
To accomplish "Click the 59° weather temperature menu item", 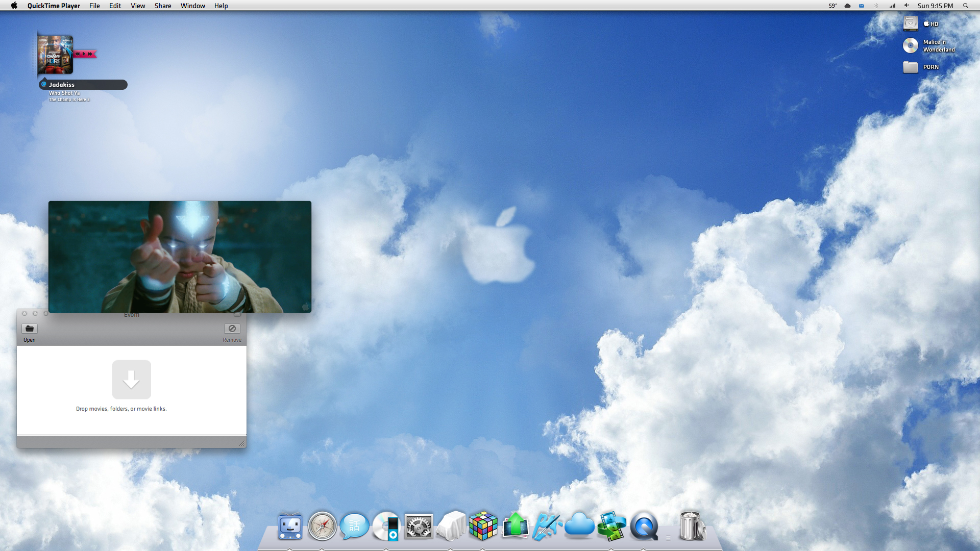I will tap(832, 6).
